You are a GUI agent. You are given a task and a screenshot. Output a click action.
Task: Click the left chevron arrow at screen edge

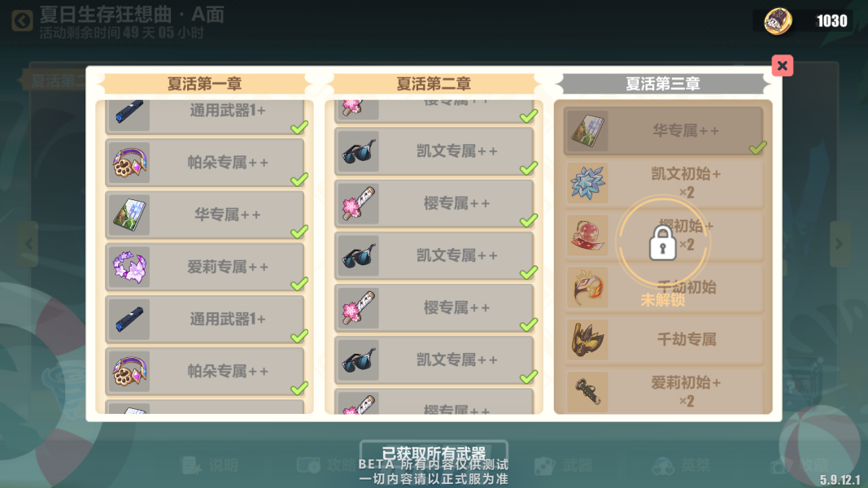pos(28,244)
